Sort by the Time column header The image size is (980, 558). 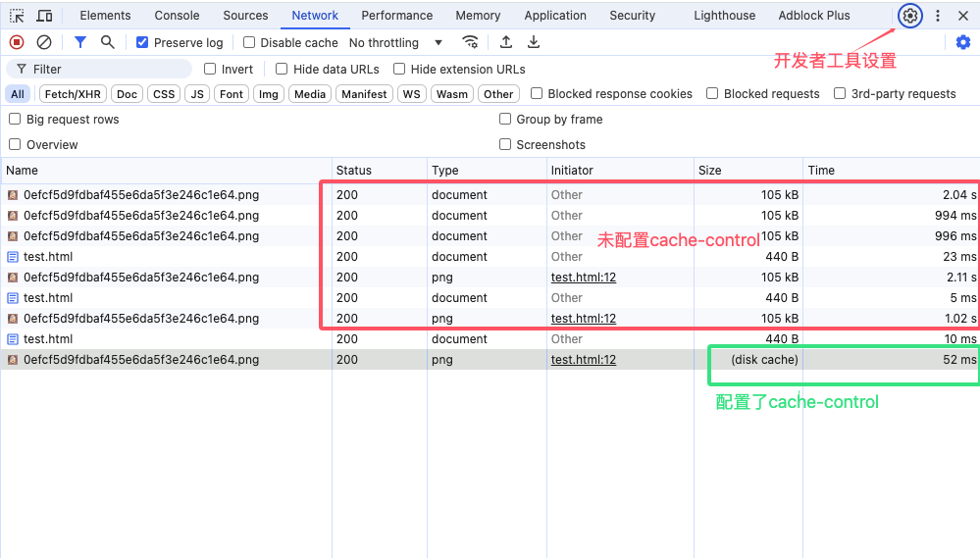coord(892,170)
